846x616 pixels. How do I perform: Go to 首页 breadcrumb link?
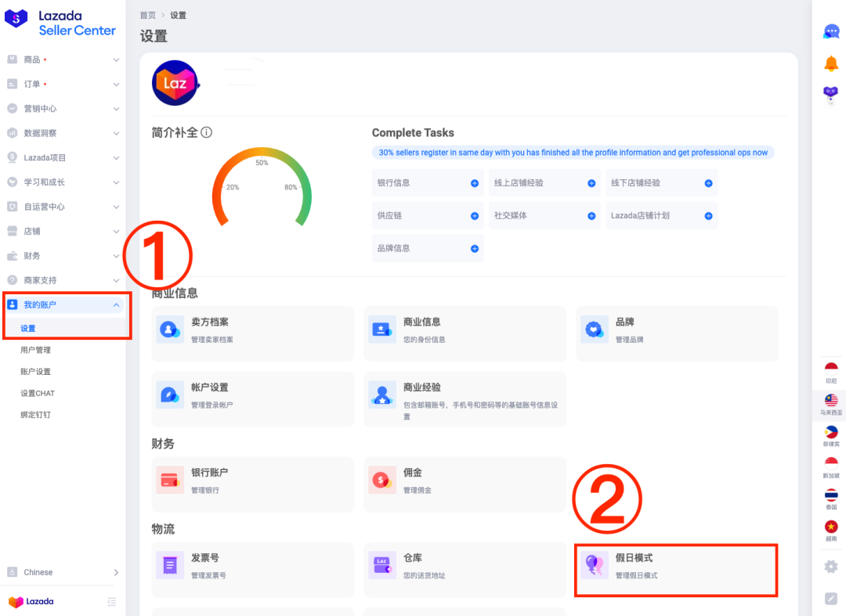pos(148,15)
